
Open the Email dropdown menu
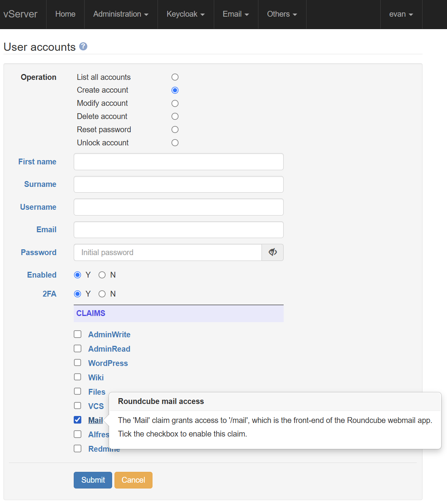(236, 14)
